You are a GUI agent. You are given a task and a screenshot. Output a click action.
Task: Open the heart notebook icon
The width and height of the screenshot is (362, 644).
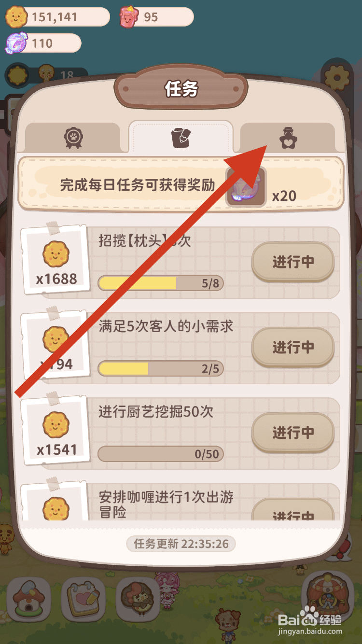point(84,599)
